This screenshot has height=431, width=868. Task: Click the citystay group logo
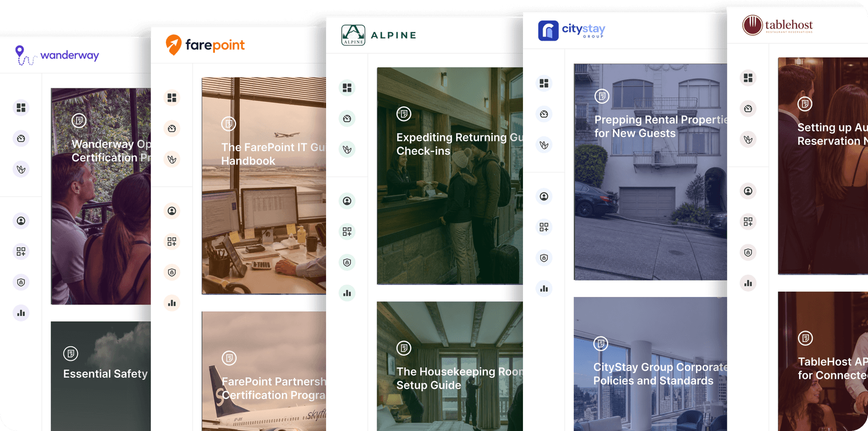[x=571, y=30]
